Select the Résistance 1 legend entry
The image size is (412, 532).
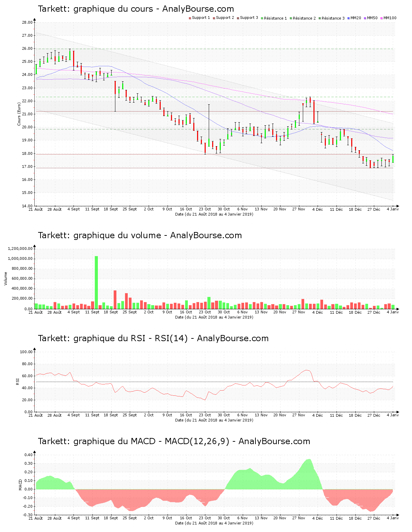click(x=274, y=18)
